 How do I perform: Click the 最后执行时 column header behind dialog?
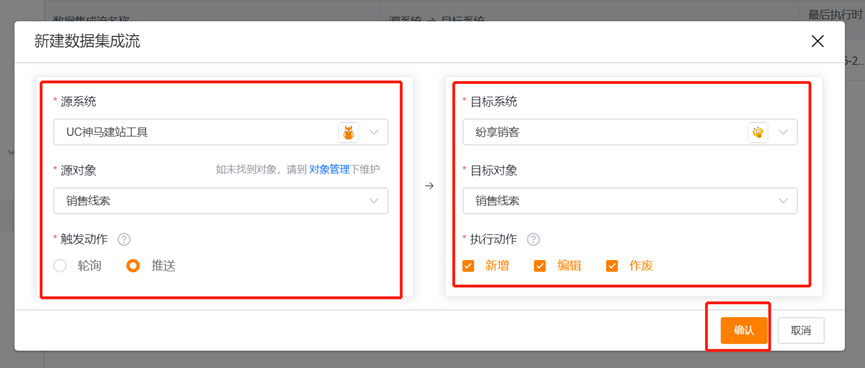(x=834, y=14)
